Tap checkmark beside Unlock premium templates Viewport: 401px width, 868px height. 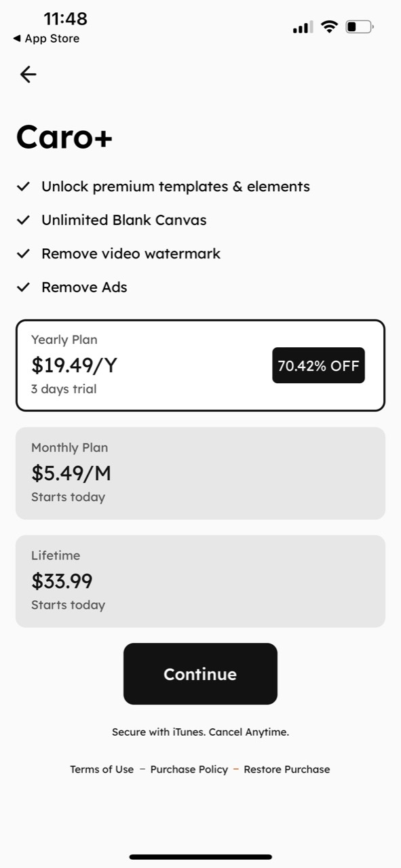[24, 186]
